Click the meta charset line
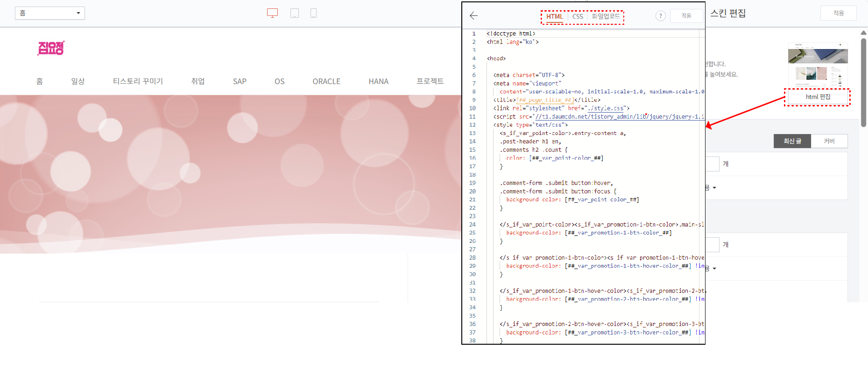 click(x=529, y=75)
